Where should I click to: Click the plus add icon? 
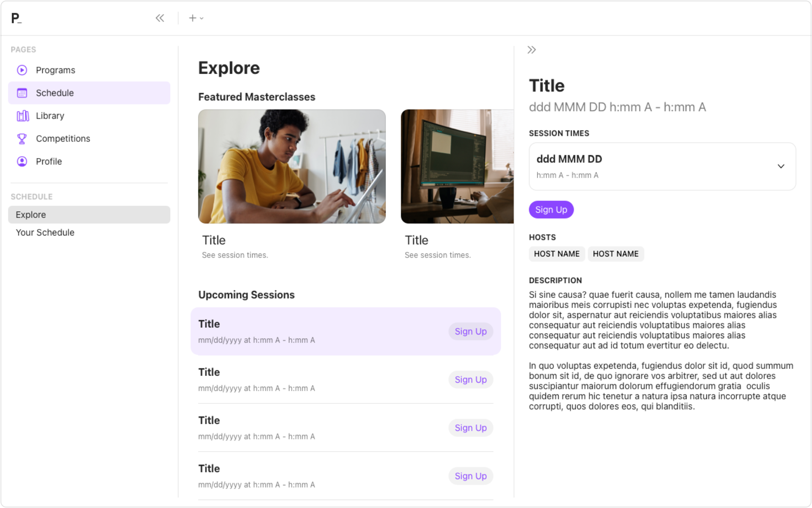pyautogui.click(x=192, y=18)
